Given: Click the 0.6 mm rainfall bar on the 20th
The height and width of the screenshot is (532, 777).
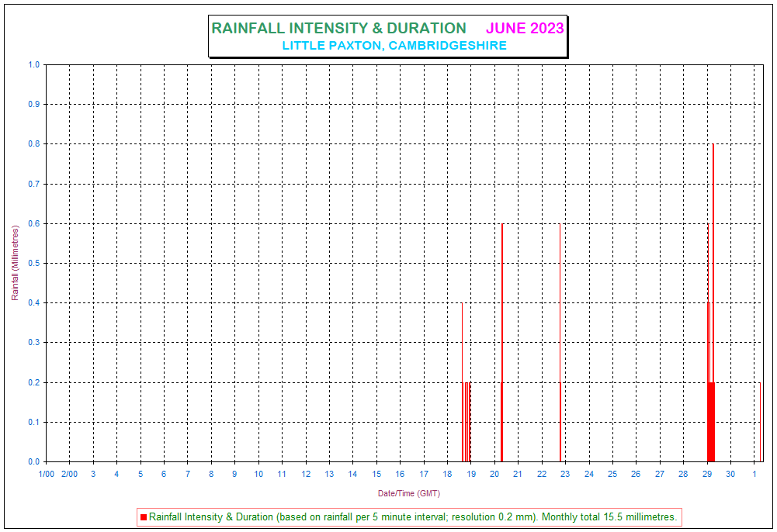Looking at the screenshot, I should click(502, 343).
